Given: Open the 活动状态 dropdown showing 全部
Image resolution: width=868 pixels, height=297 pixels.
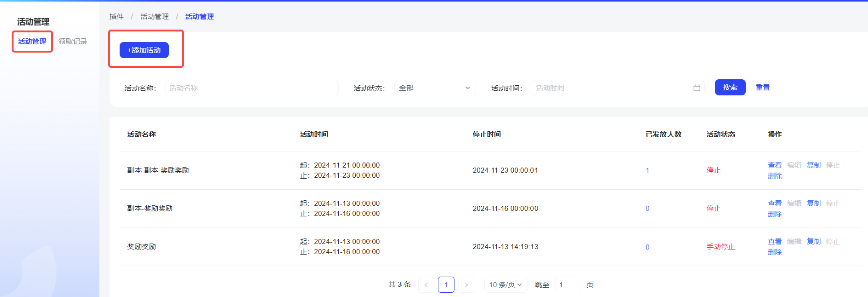Looking at the screenshot, I should [434, 88].
